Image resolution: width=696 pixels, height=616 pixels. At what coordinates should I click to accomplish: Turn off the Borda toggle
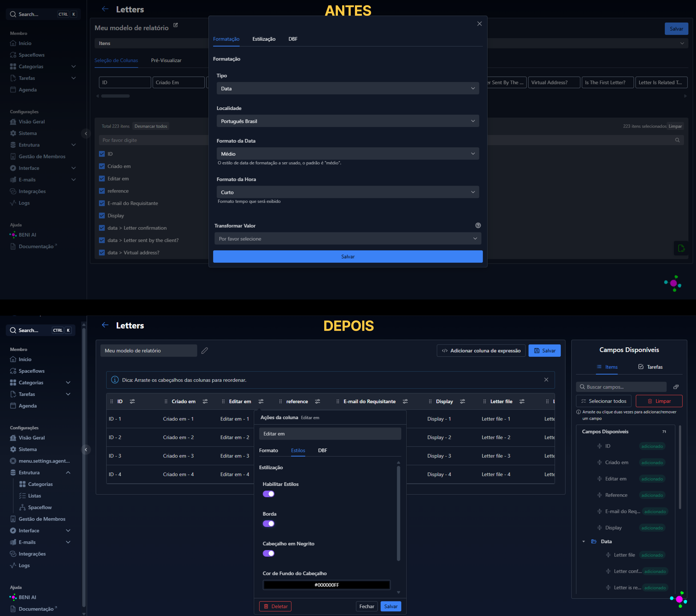click(x=269, y=524)
